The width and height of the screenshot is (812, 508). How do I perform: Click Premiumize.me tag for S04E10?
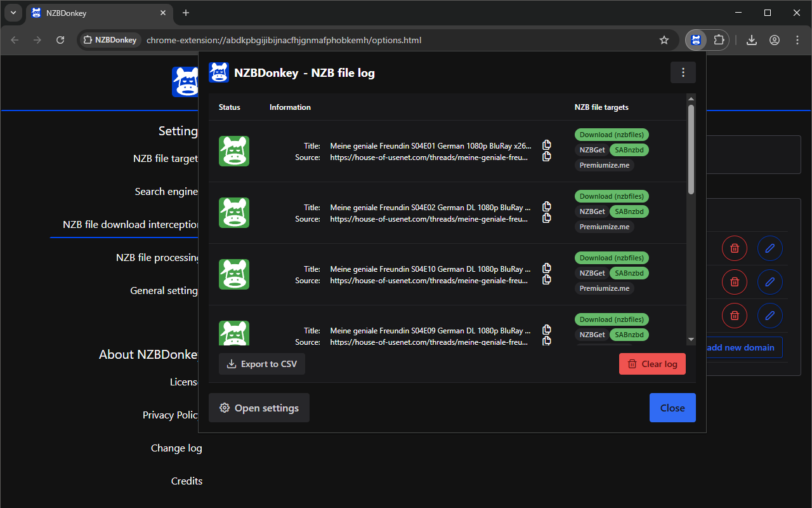click(x=604, y=288)
